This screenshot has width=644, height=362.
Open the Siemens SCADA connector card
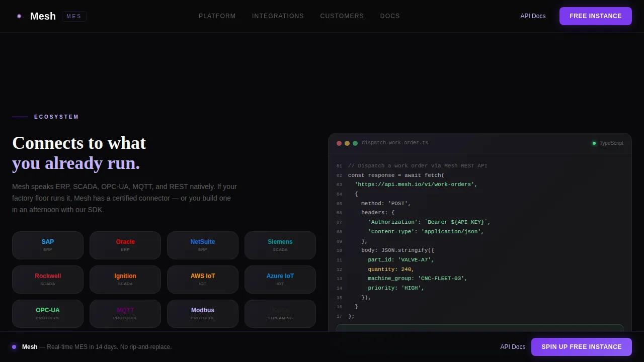[x=280, y=245]
